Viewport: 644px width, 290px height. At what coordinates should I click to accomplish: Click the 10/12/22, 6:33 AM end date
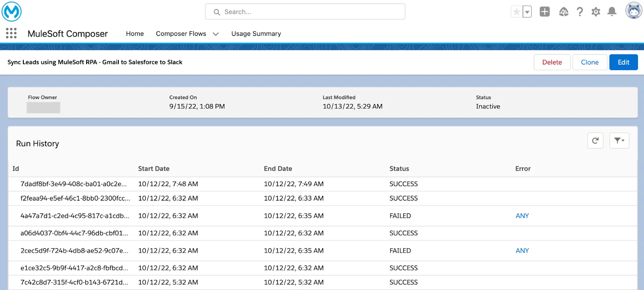coord(294,198)
